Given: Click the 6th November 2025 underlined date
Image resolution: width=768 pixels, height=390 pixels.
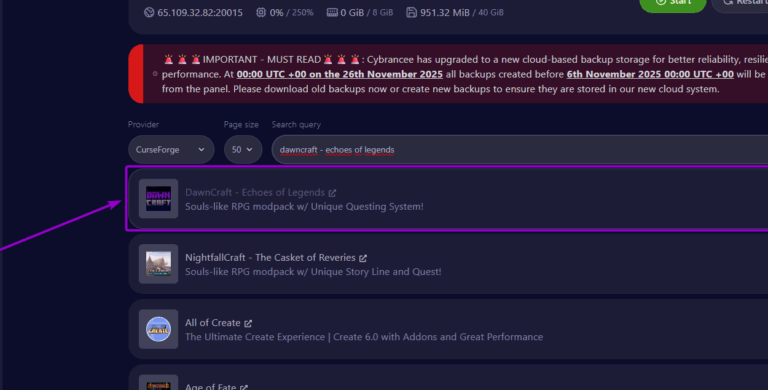Looking at the screenshot, I should pos(650,74).
